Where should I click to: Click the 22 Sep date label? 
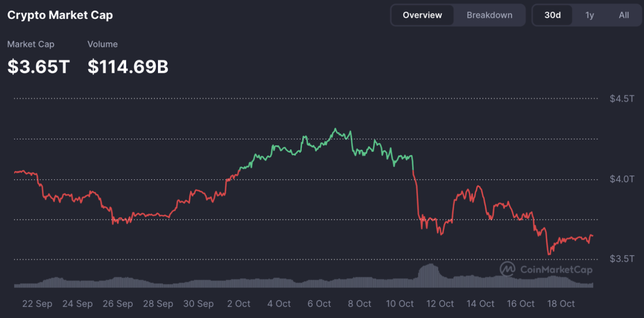37,304
